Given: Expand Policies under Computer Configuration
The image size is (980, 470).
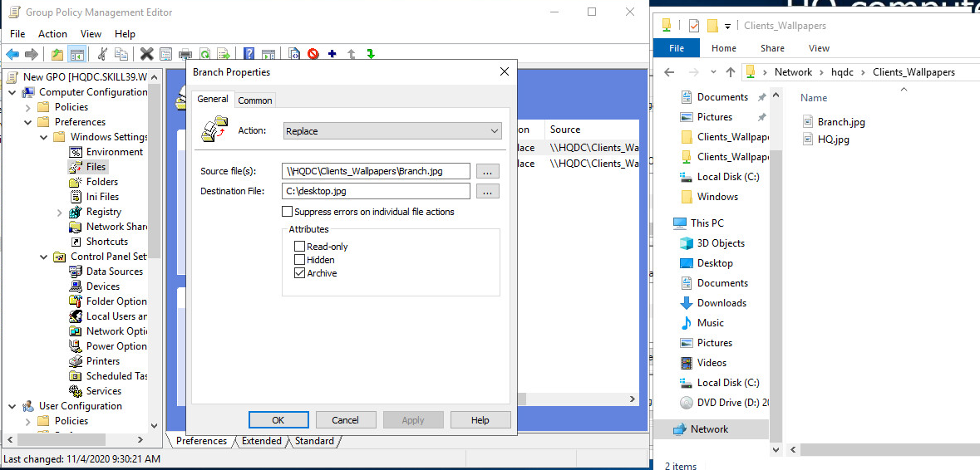Looking at the screenshot, I should tap(27, 107).
